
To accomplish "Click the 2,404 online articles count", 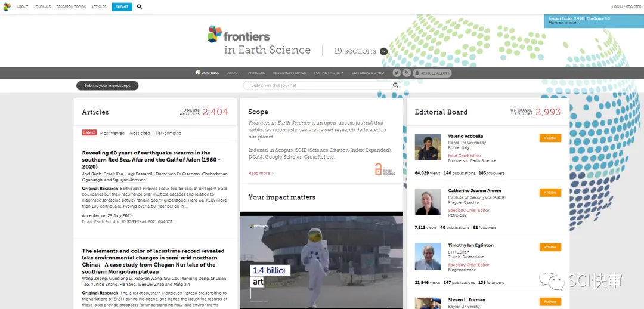I will [215, 112].
